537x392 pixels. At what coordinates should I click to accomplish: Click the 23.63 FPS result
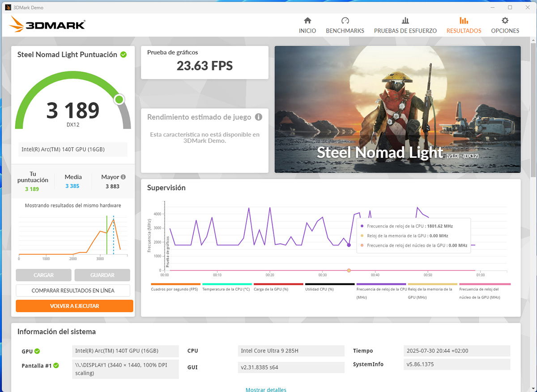click(x=205, y=66)
